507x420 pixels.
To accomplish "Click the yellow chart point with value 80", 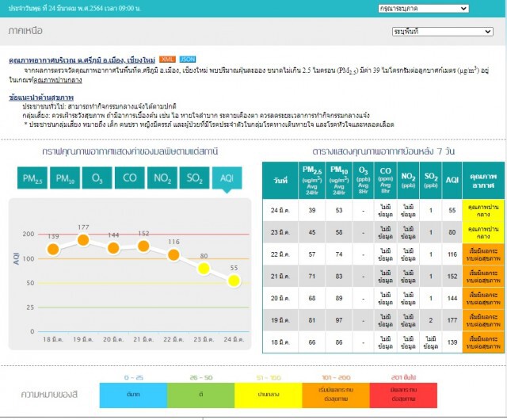I will 204,268.
